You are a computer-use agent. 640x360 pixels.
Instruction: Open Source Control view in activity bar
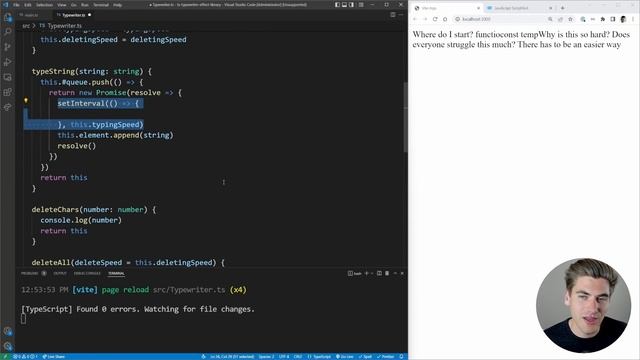coord(7,47)
